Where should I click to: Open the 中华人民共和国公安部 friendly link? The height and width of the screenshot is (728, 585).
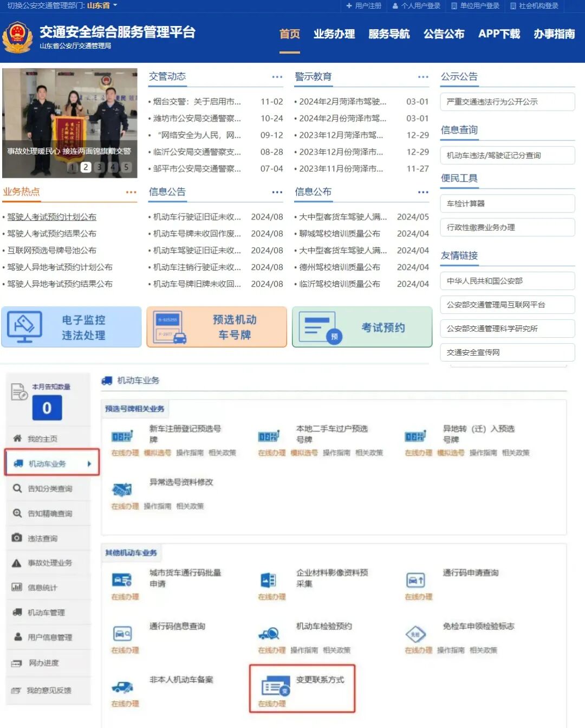click(508, 281)
